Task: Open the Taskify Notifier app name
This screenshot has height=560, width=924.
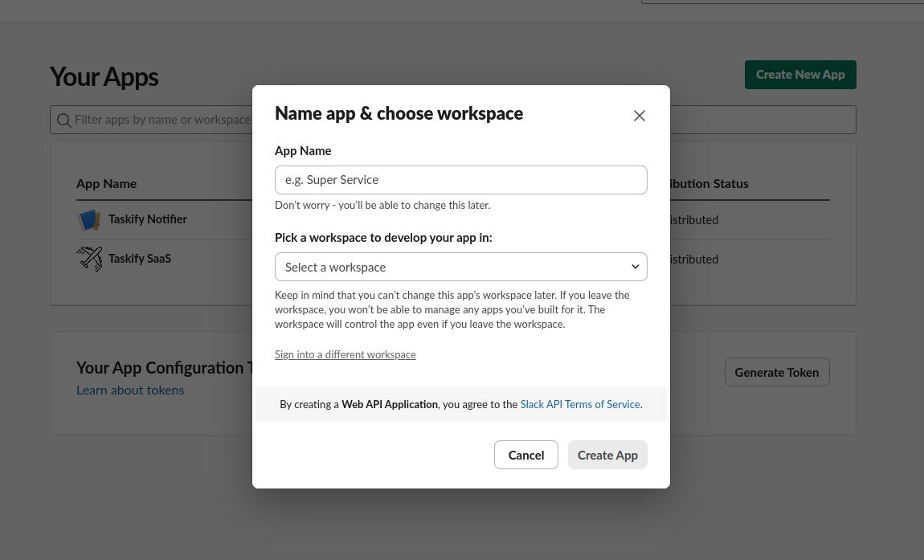Action: (148, 219)
